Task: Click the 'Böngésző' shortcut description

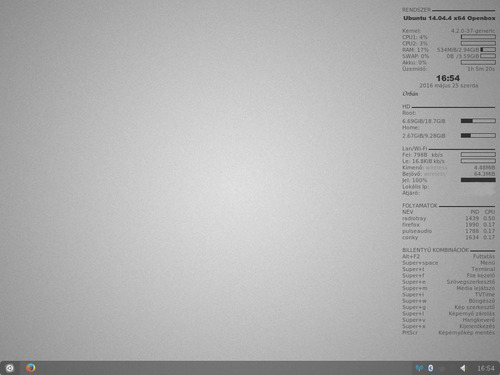Action: (x=482, y=301)
